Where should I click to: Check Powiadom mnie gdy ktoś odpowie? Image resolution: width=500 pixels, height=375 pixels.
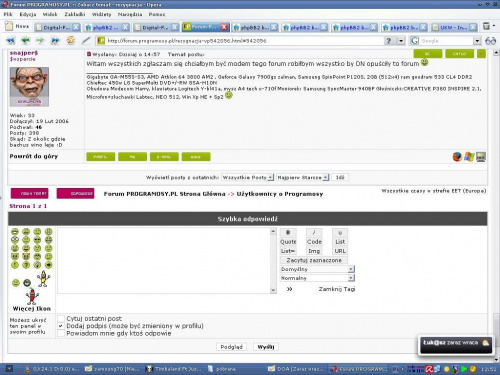pyautogui.click(x=61, y=333)
